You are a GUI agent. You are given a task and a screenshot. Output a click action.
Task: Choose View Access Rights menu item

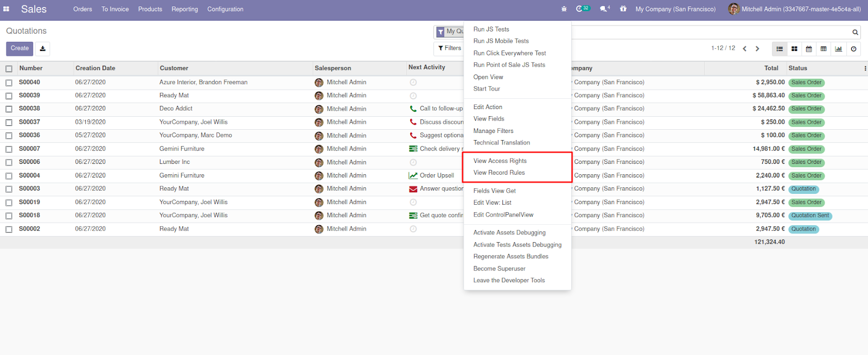click(500, 161)
